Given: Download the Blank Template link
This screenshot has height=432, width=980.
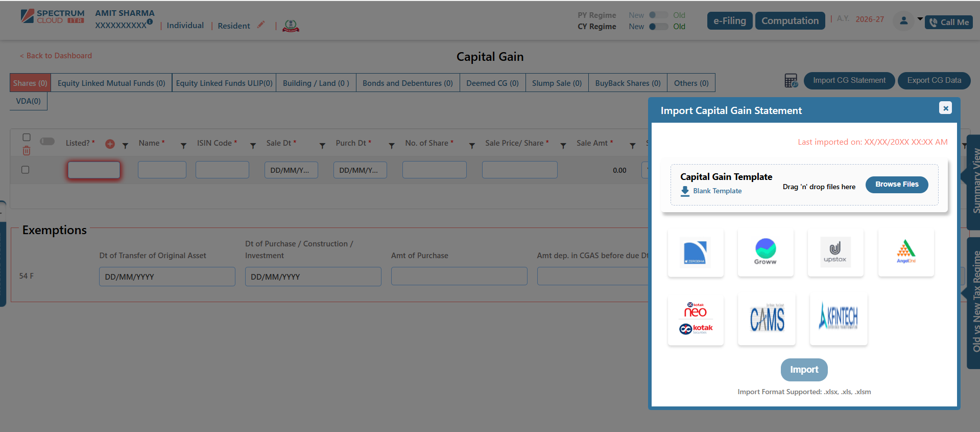Looking at the screenshot, I should pos(716,191).
